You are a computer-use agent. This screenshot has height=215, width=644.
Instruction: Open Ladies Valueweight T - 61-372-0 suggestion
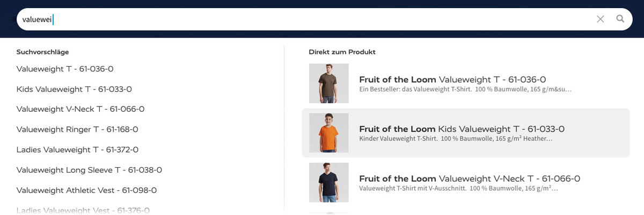click(77, 149)
